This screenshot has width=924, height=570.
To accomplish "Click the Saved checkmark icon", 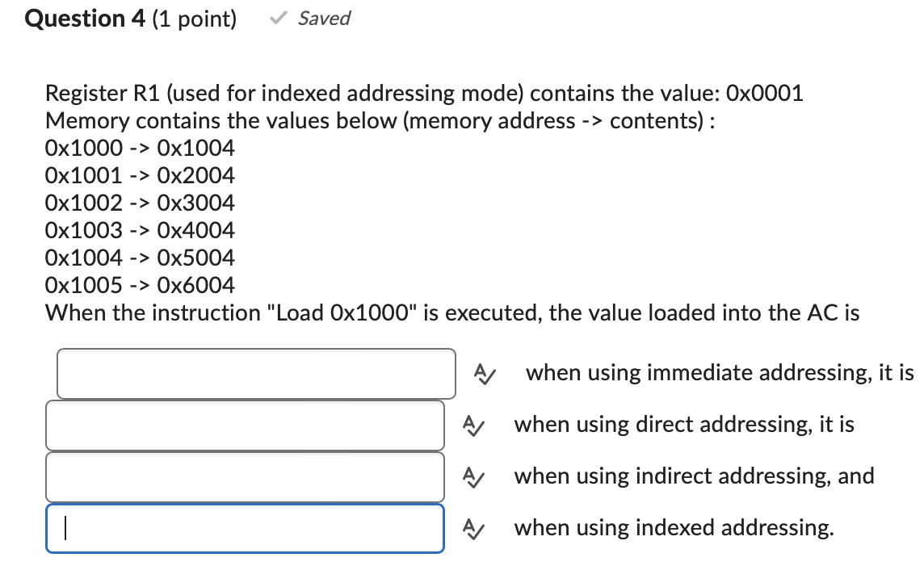I will 277,18.
